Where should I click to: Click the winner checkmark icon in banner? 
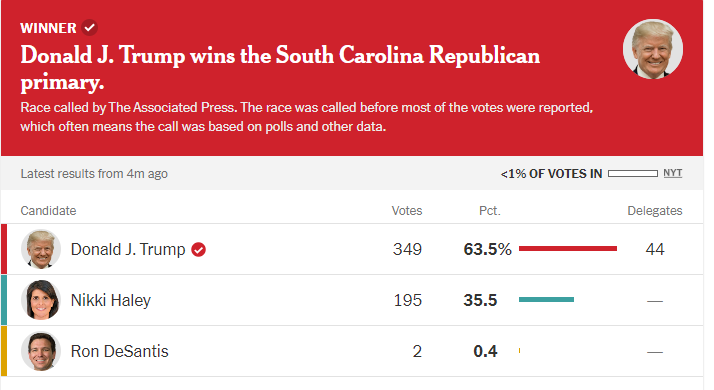click(90, 28)
